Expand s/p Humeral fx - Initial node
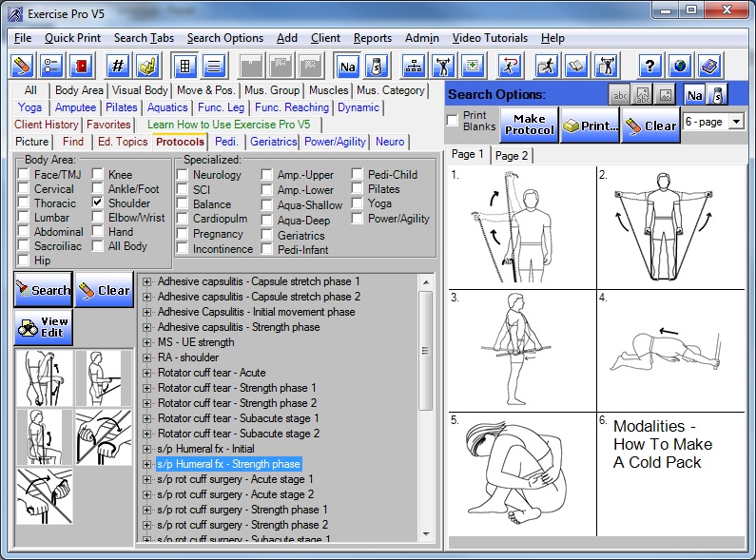The width and height of the screenshot is (756, 560). point(146,449)
